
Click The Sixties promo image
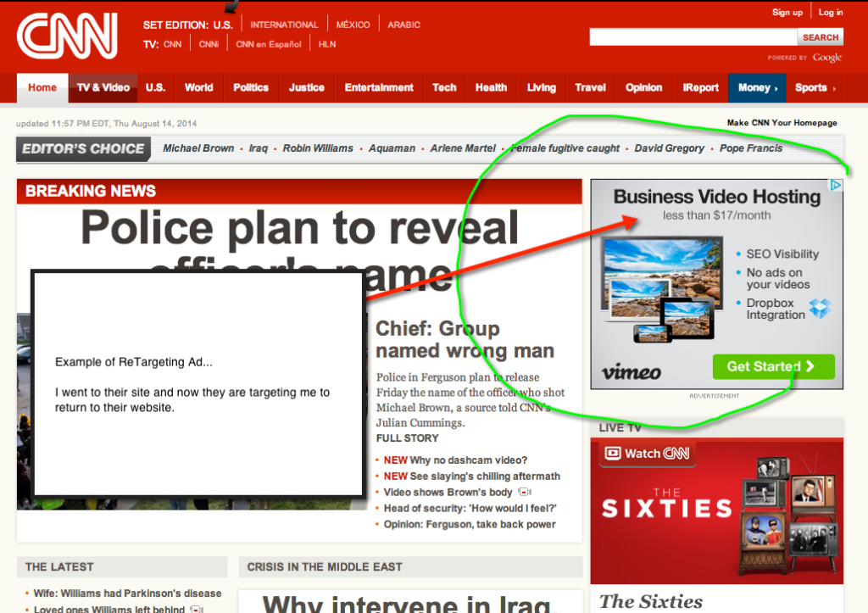coord(717,510)
